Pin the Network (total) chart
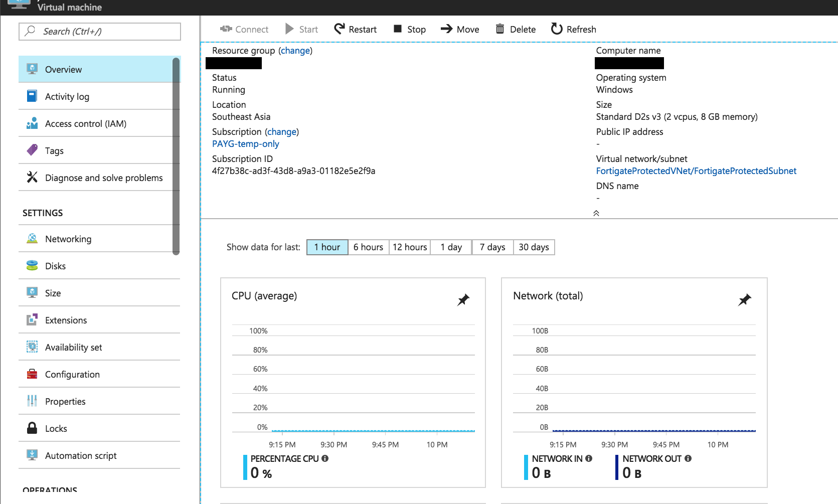Screen dimensions: 838x504 pyautogui.click(x=744, y=299)
